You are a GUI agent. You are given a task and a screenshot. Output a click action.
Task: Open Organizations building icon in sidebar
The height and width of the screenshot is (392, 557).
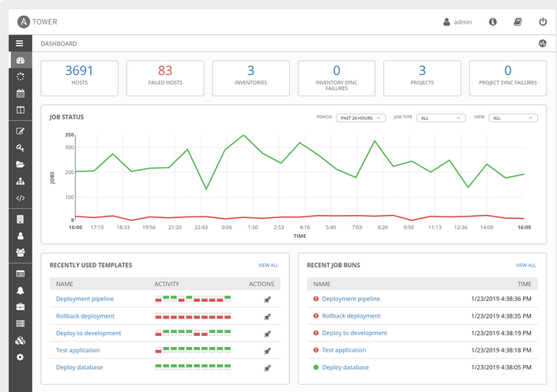21,219
